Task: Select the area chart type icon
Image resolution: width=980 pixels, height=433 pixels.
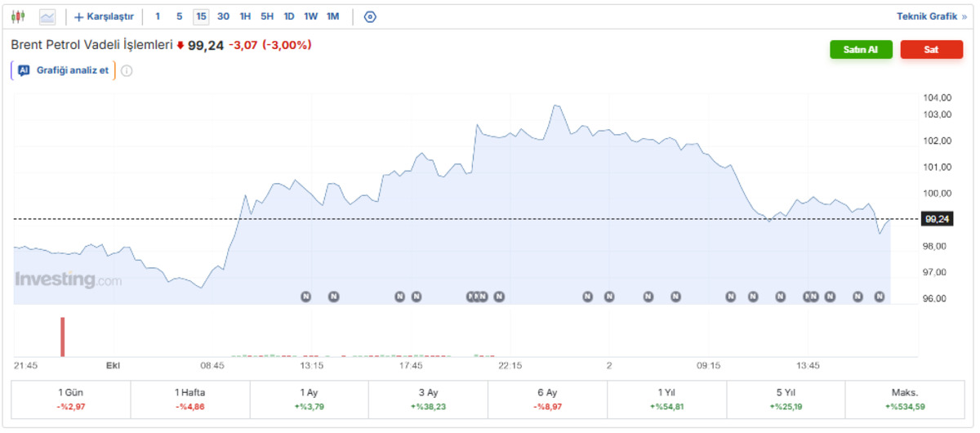Action: point(47,16)
